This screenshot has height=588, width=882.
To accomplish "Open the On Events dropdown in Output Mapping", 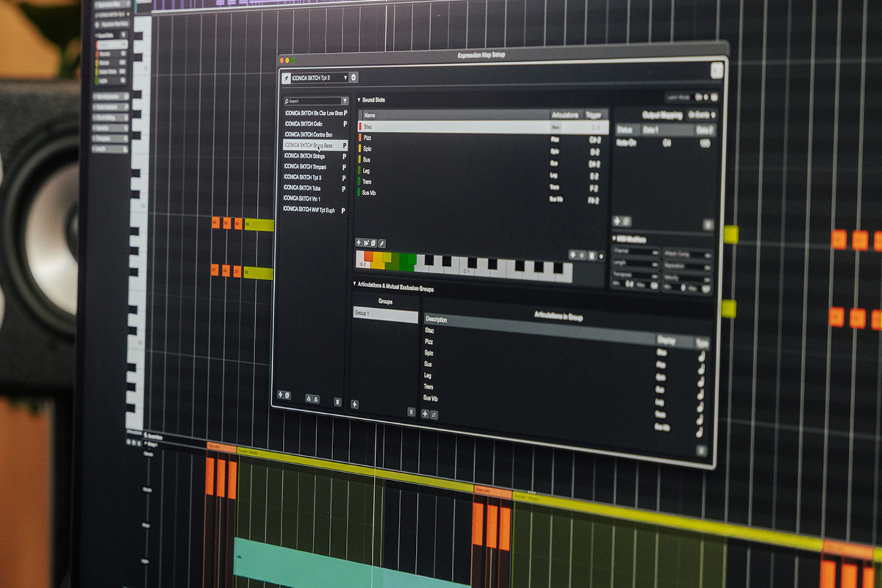I will pos(702,115).
